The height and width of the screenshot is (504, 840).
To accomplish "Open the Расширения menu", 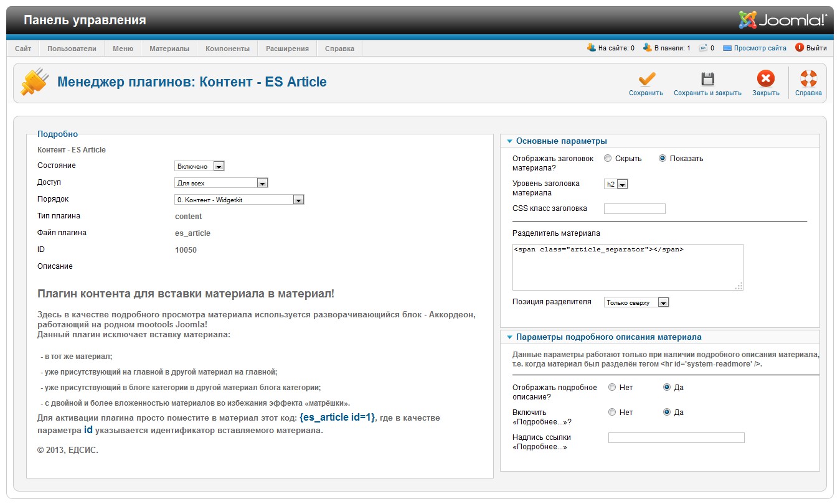I will (287, 48).
